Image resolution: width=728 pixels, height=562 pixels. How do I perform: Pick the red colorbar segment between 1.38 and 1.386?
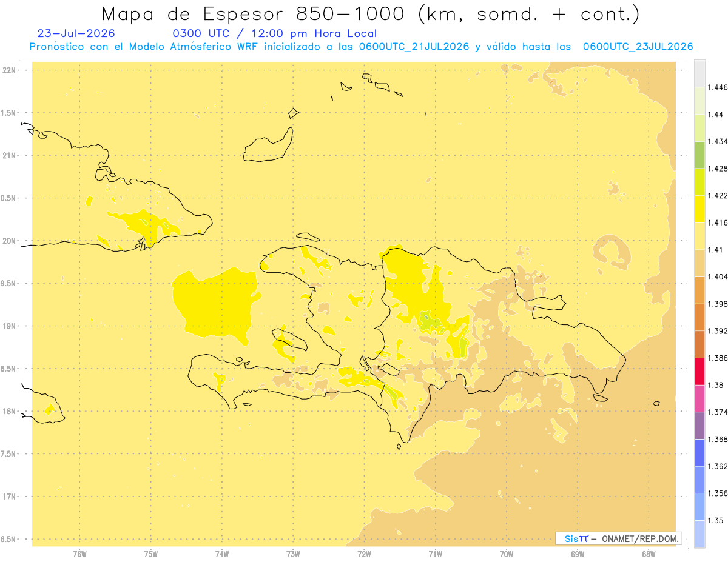click(699, 372)
